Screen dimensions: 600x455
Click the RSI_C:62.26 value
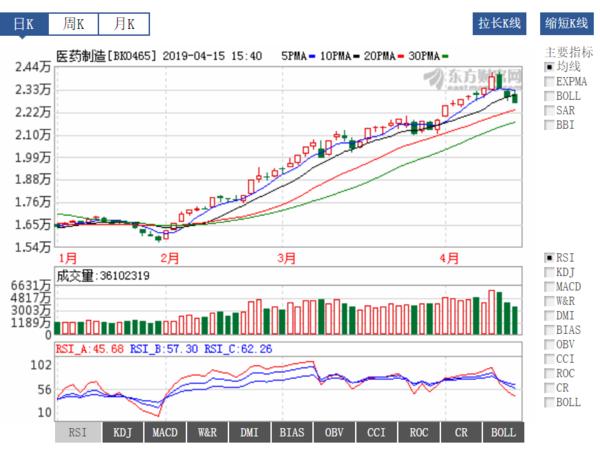pos(238,349)
